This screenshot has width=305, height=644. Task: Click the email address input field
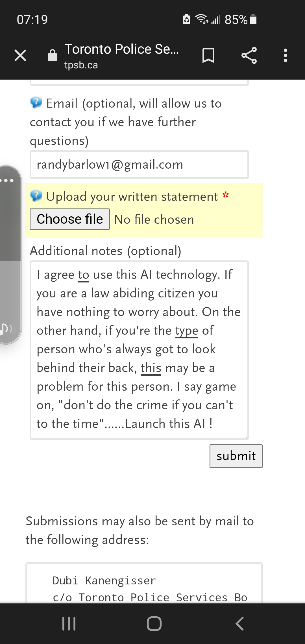click(139, 165)
